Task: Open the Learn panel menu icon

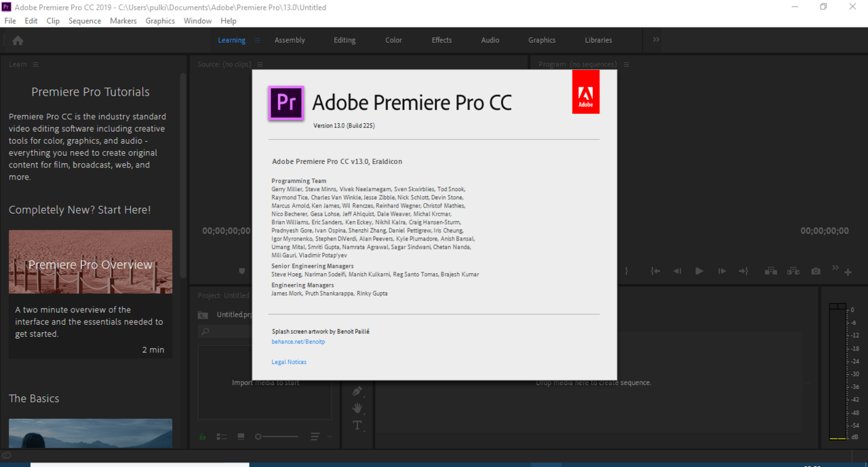Action: [35, 64]
